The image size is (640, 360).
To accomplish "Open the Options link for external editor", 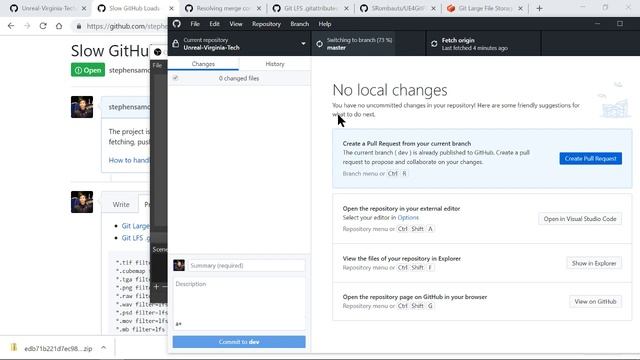I will pyautogui.click(x=408, y=218).
